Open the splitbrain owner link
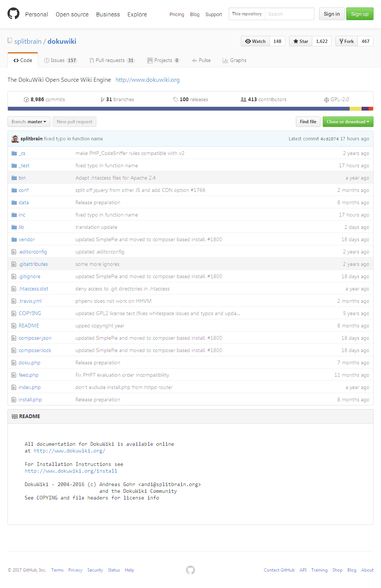Screen dimensions: 381x588 tap(28, 41)
